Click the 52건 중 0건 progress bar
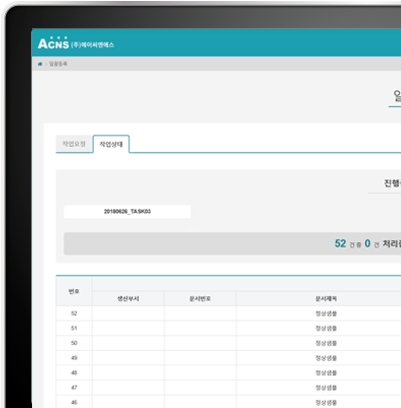 click(232, 244)
